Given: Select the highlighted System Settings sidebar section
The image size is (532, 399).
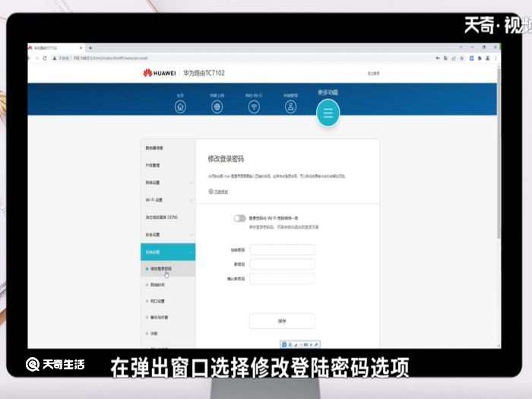Looking at the screenshot, I should (x=168, y=252).
